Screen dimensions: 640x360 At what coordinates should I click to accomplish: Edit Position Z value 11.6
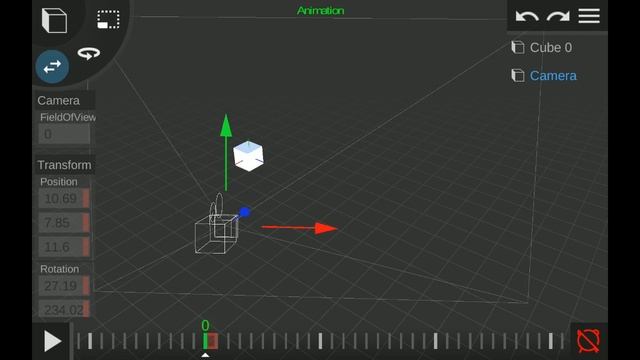point(61,247)
